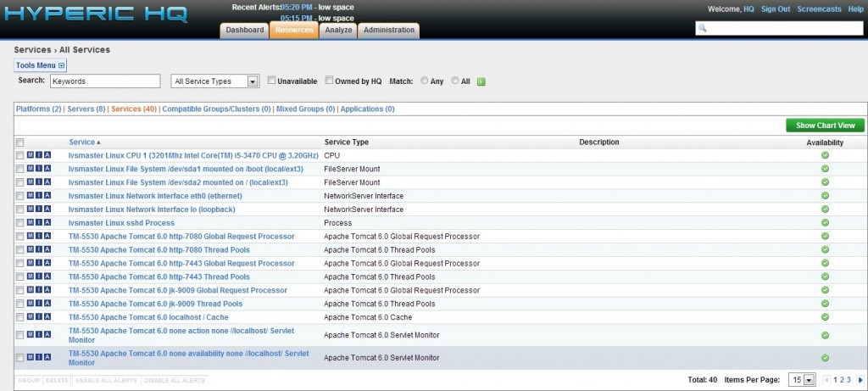Switch to the Dashboard tab
868x391 pixels.
(244, 31)
